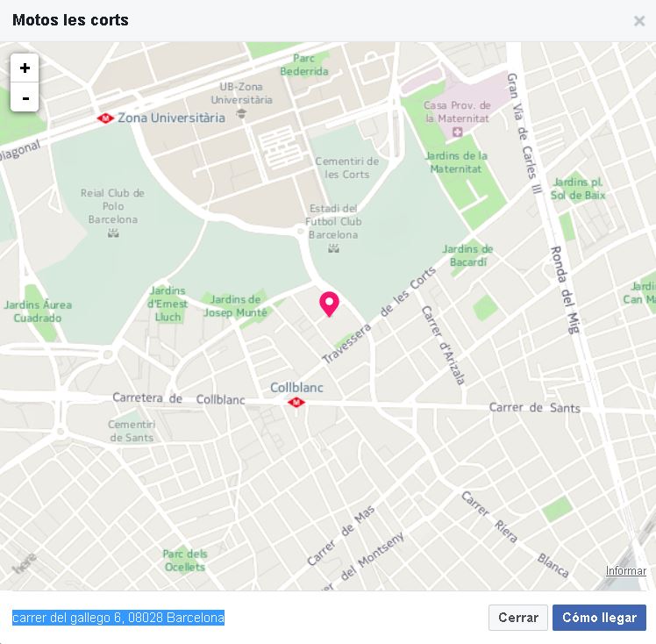Zoom out with the minus button
The image size is (656, 644).
pos(25,97)
